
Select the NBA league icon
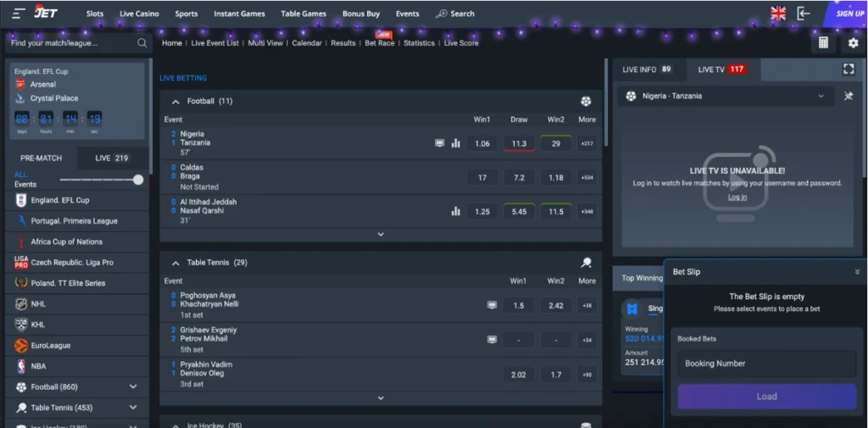pos(21,366)
